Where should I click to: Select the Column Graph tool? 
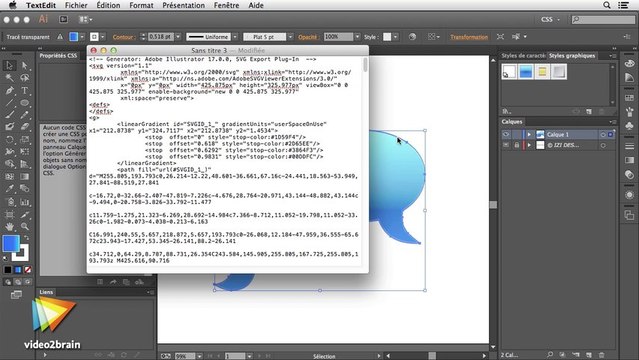pos(25,202)
